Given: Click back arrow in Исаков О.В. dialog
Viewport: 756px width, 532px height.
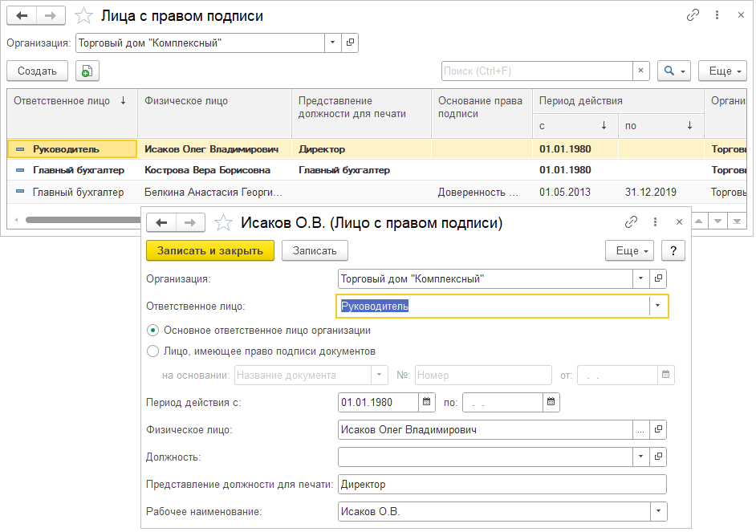Looking at the screenshot, I should tap(161, 222).
